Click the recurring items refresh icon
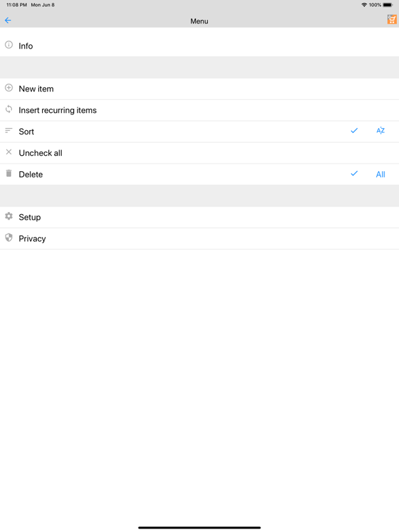 click(9, 109)
